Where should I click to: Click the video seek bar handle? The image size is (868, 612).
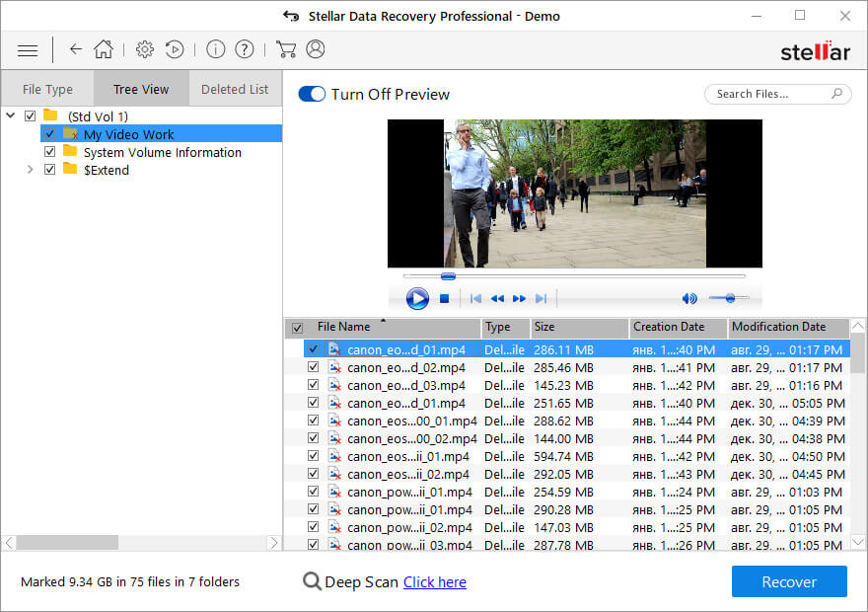[x=448, y=275]
